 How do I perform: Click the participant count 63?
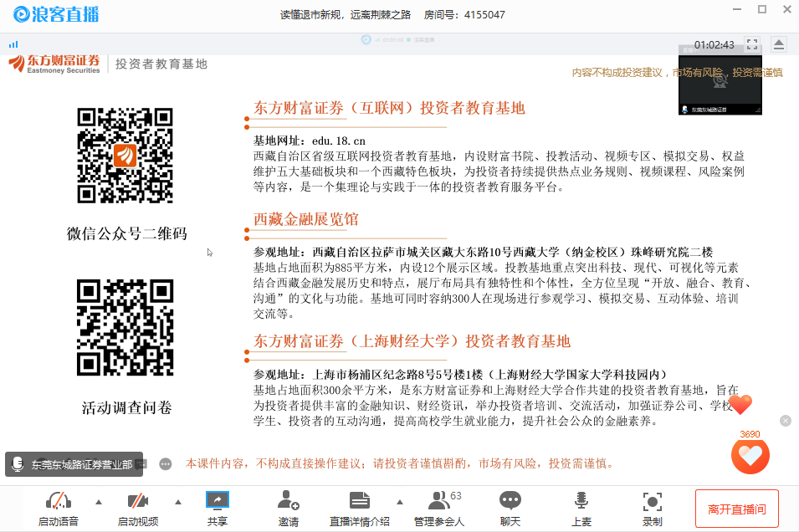tap(455, 496)
